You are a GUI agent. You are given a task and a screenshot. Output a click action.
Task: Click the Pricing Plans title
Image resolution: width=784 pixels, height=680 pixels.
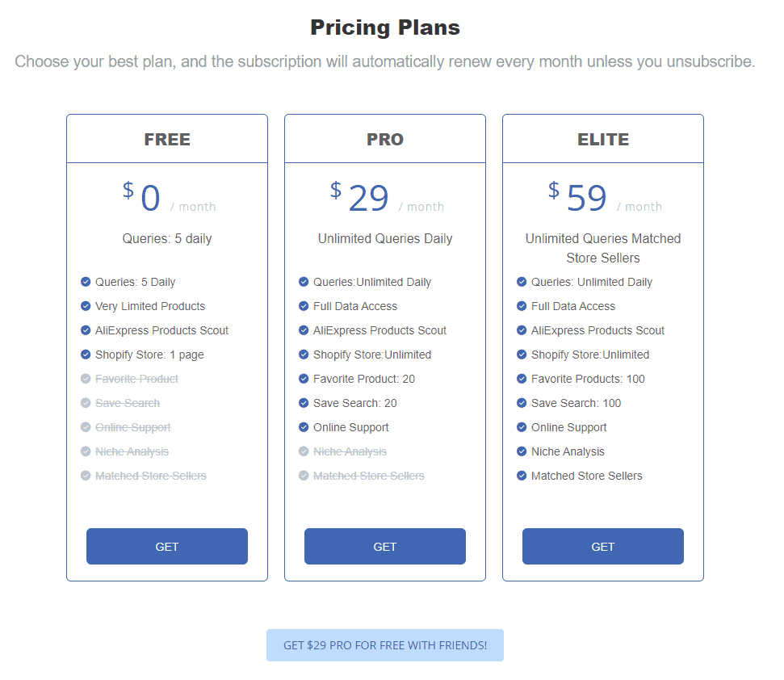click(384, 27)
